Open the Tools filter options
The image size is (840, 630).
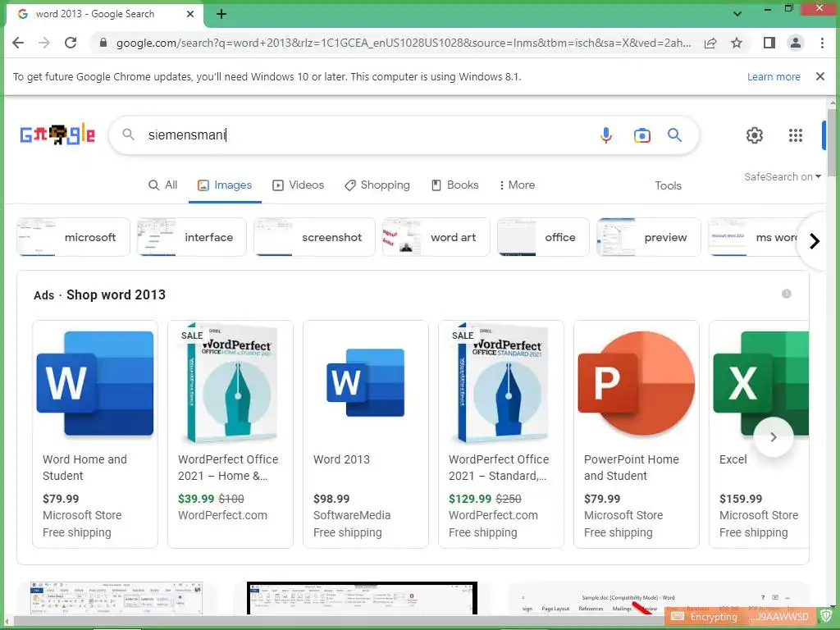point(668,186)
